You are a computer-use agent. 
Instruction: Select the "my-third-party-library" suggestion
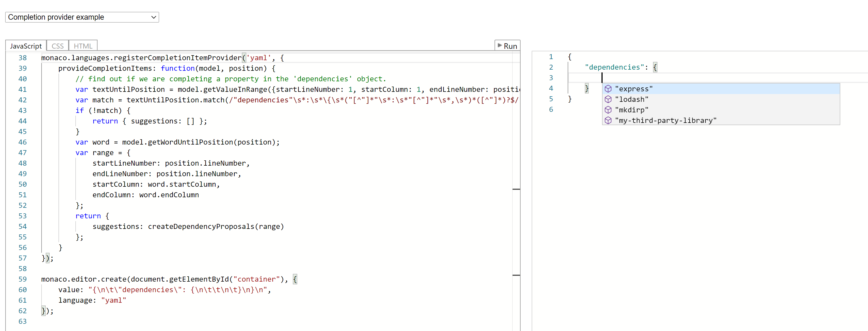coord(721,120)
